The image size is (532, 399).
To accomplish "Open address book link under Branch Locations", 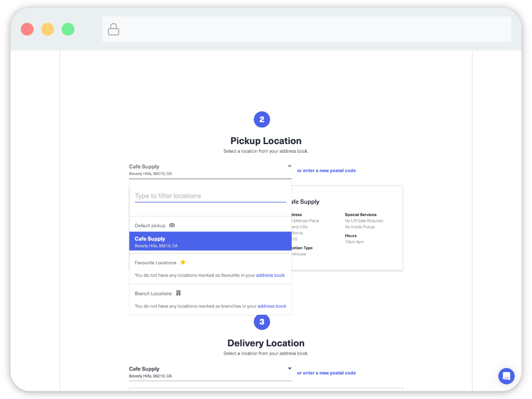I will 272,306.
